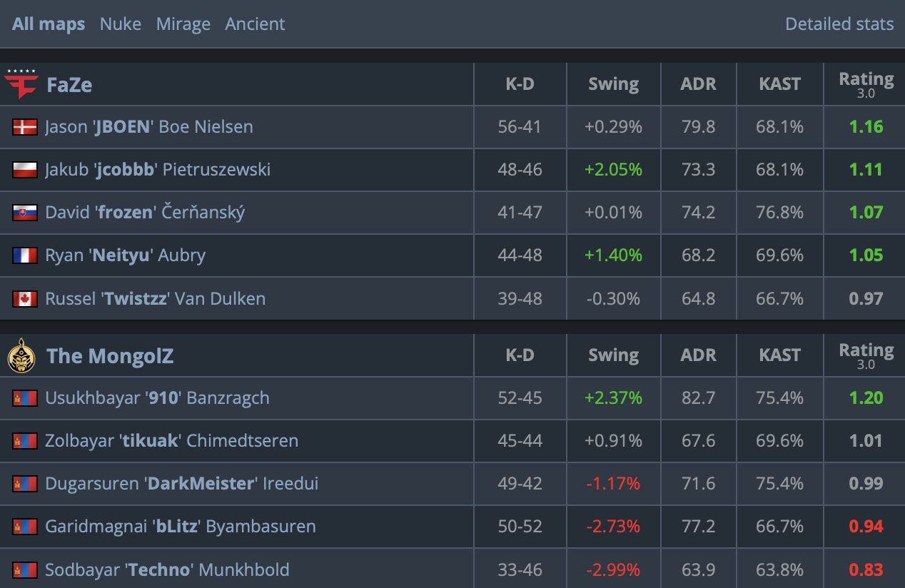Select the Ancient map tab

coord(255,24)
